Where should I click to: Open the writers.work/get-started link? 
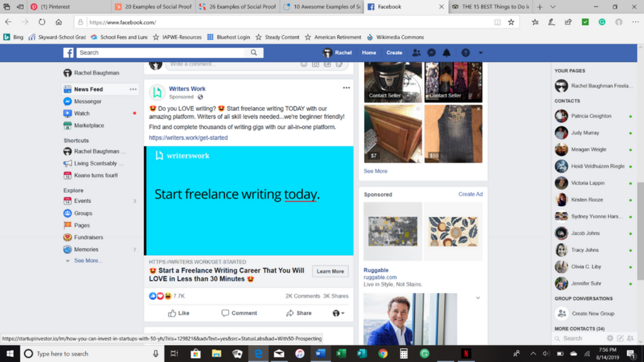tap(188, 138)
